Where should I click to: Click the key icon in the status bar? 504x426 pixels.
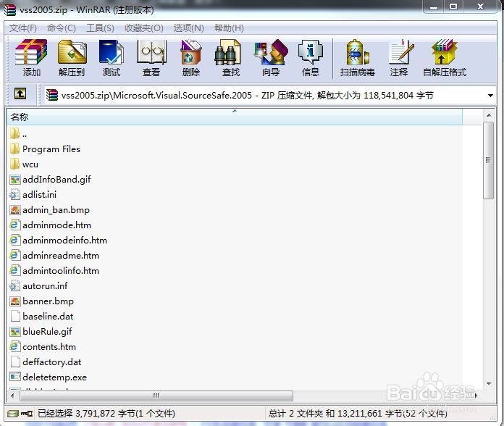[x=26, y=414]
